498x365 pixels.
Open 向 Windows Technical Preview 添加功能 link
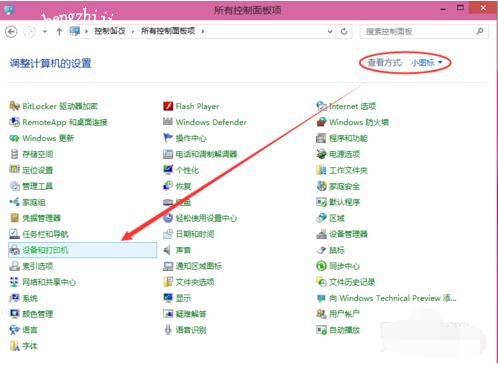click(x=393, y=298)
